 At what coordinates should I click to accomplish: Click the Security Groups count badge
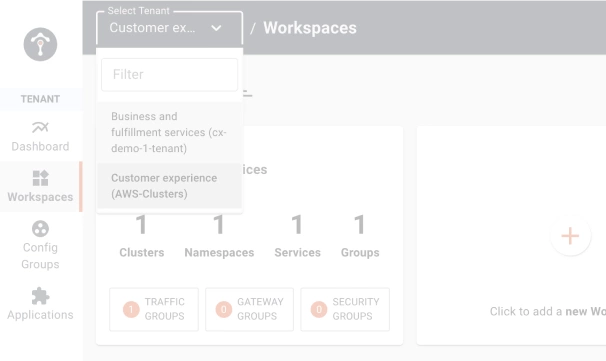pyautogui.click(x=319, y=309)
